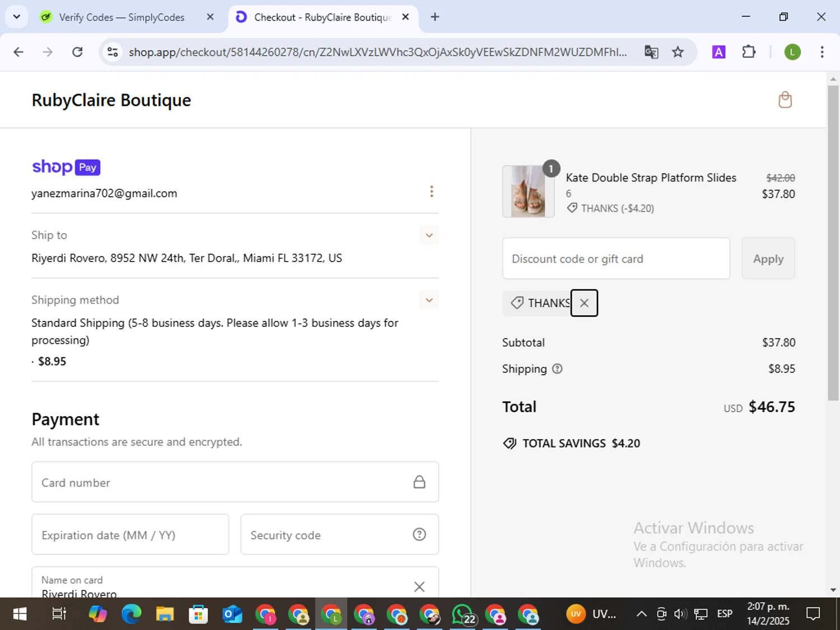Image resolution: width=840 pixels, height=630 pixels.
Task: Click the total amount $46.75
Action: click(x=772, y=407)
